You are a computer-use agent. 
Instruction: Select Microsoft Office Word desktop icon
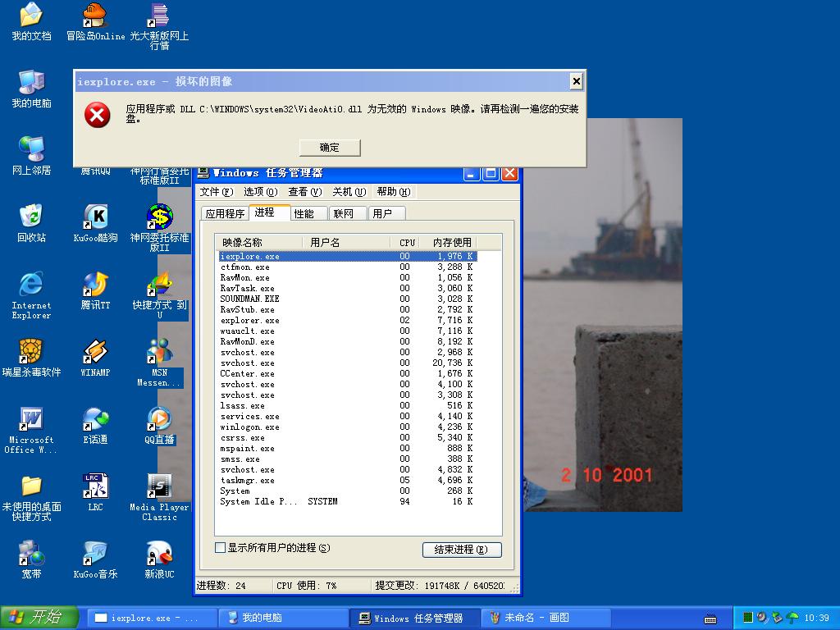click(x=31, y=430)
